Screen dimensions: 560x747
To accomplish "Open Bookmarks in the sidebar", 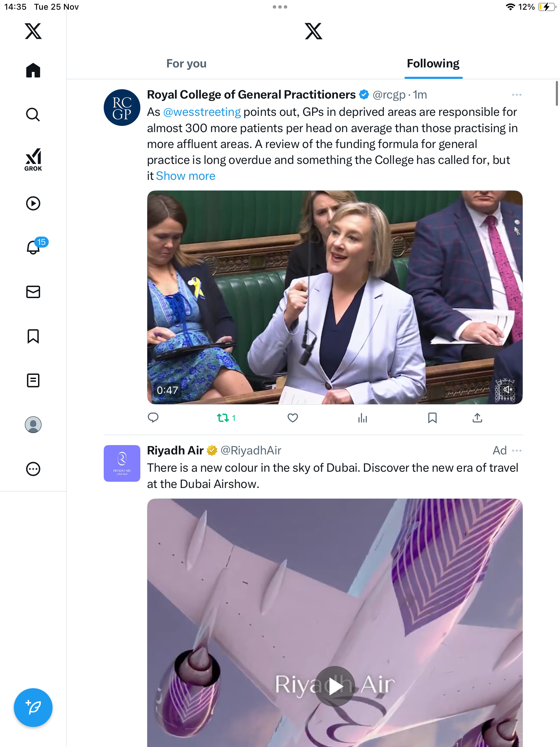I will pos(33,336).
